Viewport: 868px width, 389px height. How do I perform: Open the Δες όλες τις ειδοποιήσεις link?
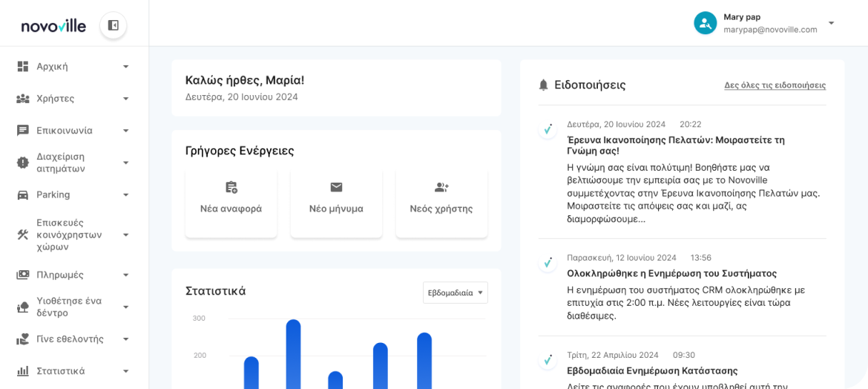coord(775,85)
